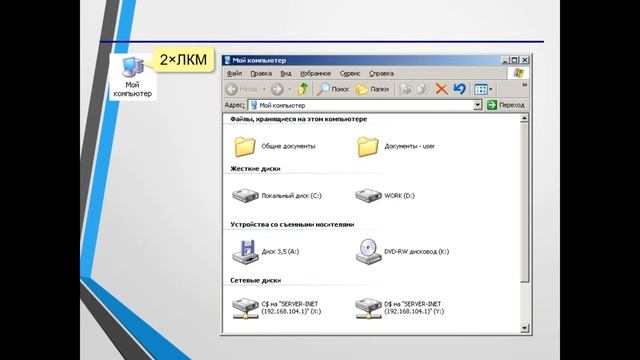Click the Copy To toolbar icon
Image resolution: width=640 pixels, height=360 pixels.
tap(423, 89)
